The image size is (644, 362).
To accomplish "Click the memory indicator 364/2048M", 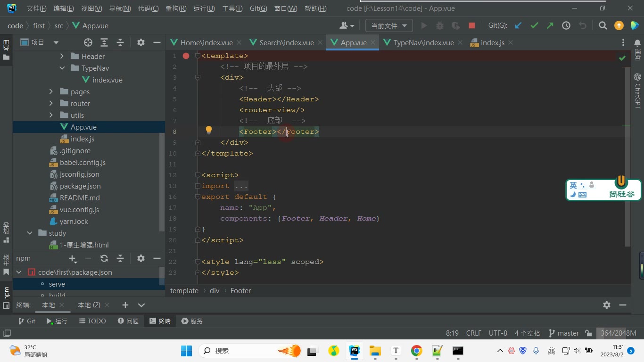I will (618, 333).
